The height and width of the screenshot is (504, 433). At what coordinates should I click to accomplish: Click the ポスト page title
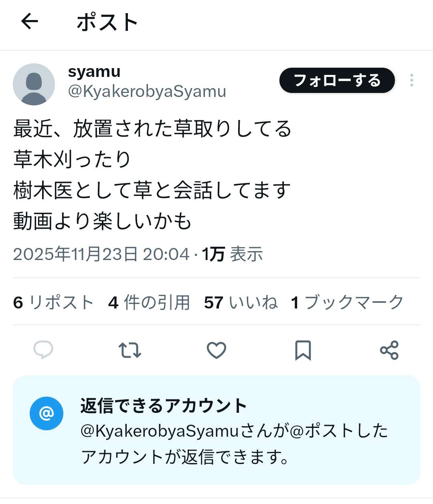(x=107, y=22)
